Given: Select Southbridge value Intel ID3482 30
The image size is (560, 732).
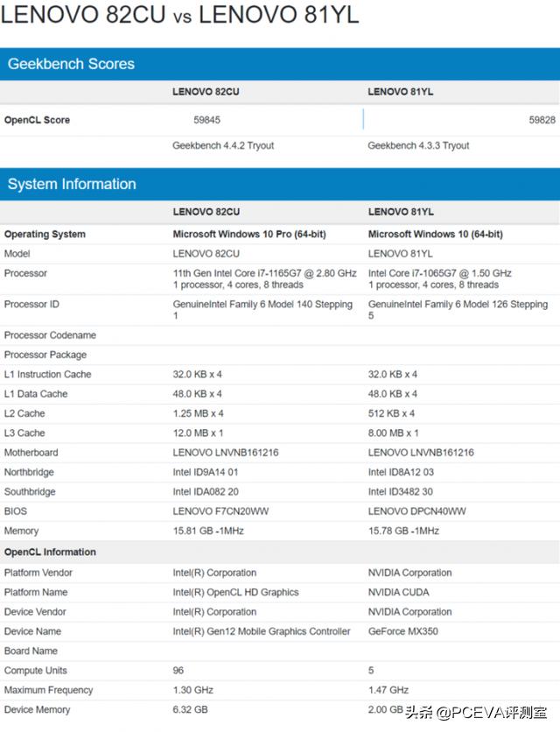Looking at the screenshot, I should [x=401, y=492].
